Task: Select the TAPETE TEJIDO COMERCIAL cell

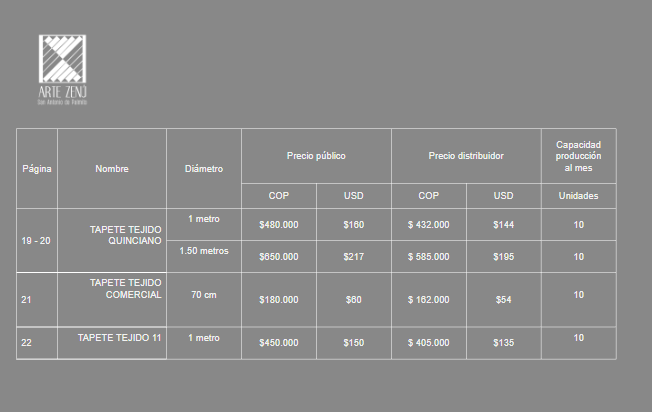Action: 112,300
